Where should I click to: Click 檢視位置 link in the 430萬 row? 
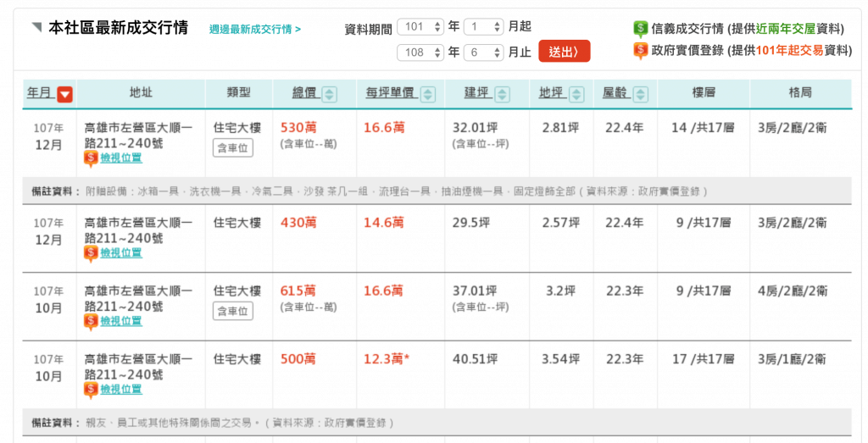(x=120, y=253)
